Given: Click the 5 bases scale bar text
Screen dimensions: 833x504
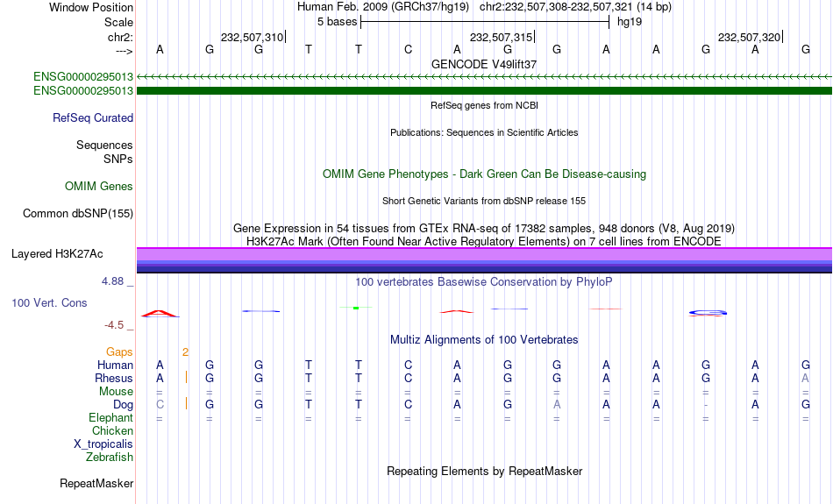Looking at the screenshot, I should (x=338, y=22).
